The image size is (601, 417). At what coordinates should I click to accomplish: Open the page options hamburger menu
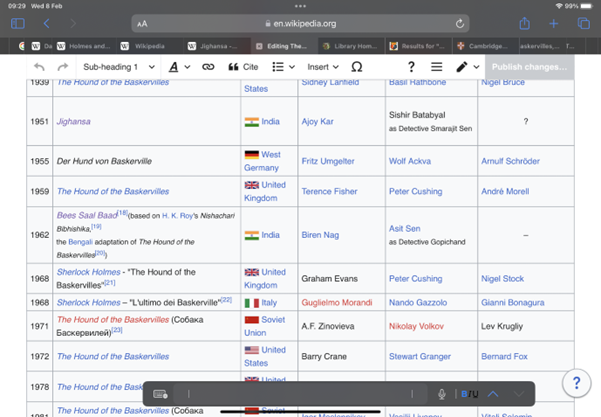[436, 67]
